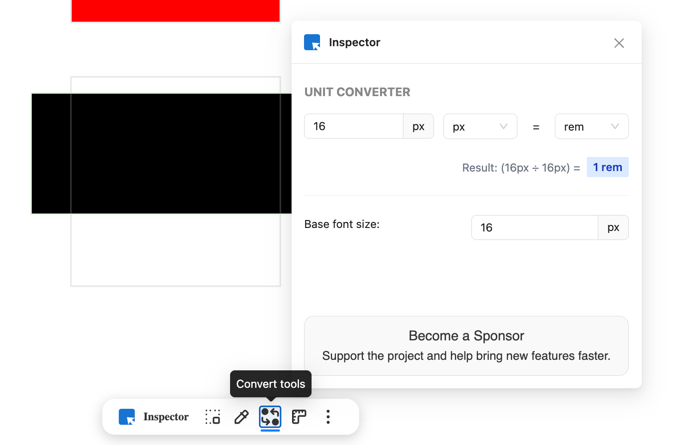Open the three-dot more options menu
Image resolution: width=683 pixels, height=445 pixels.
click(x=328, y=417)
